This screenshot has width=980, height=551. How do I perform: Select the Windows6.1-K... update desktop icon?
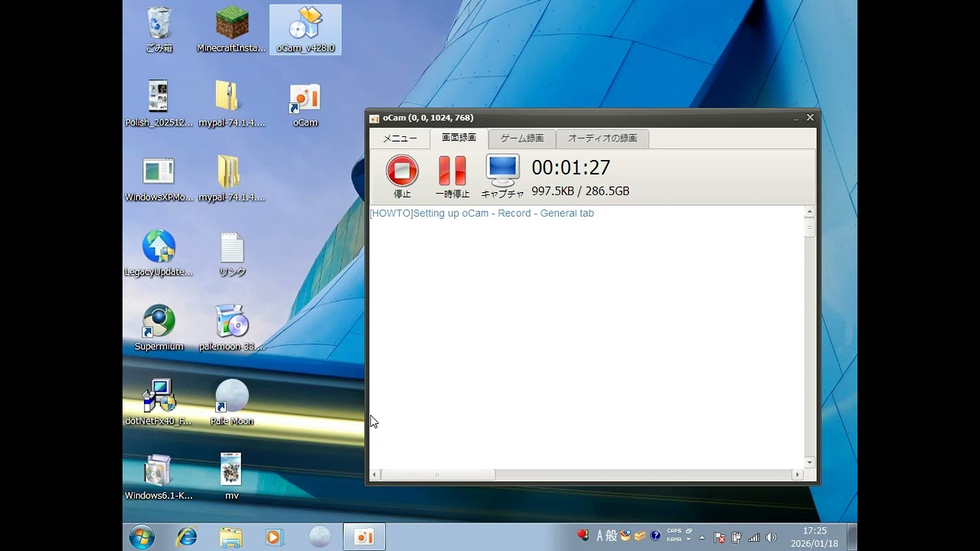[x=158, y=478]
